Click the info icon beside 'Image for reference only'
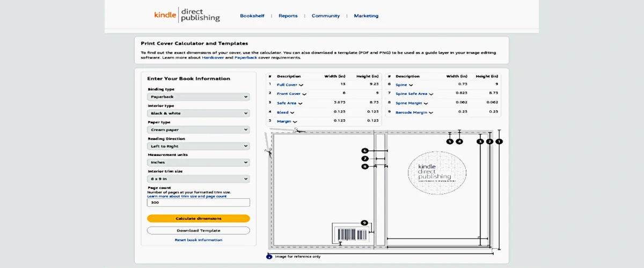 tap(269, 257)
